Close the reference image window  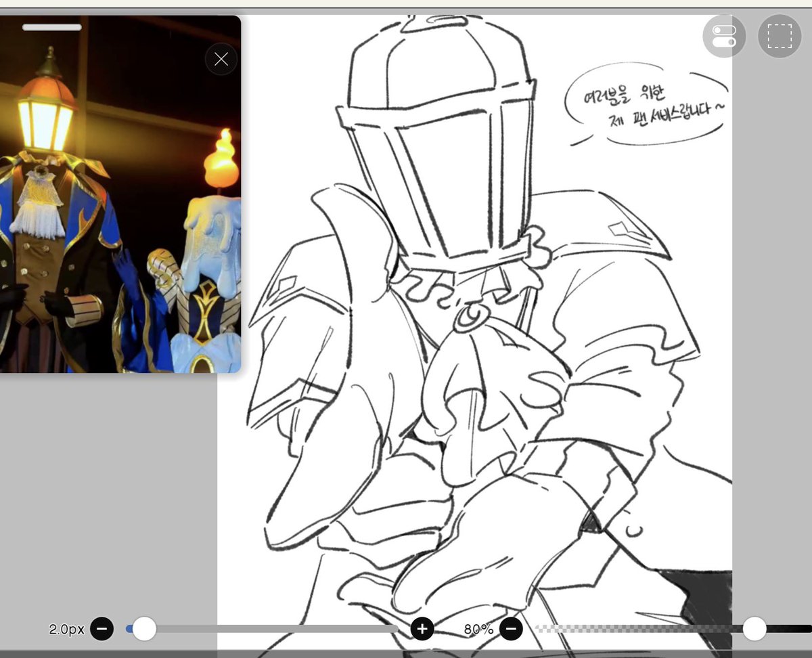click(x=221, y=59)
